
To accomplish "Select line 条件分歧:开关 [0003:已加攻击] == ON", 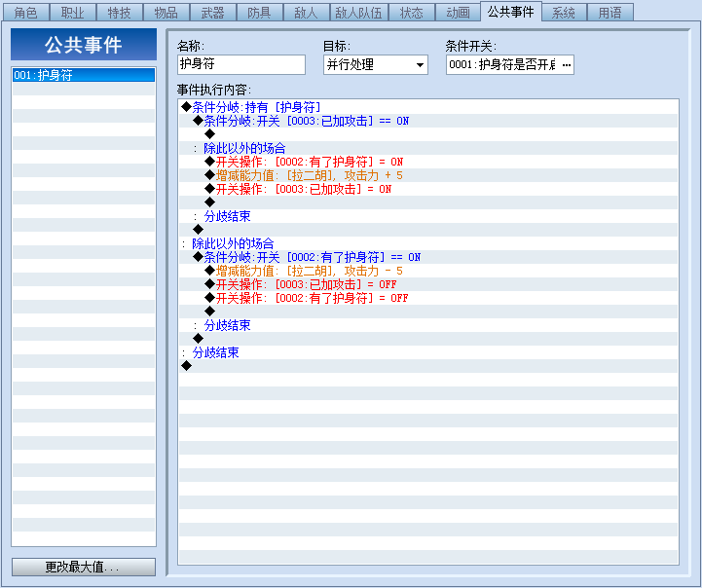I will pos(428,121).
